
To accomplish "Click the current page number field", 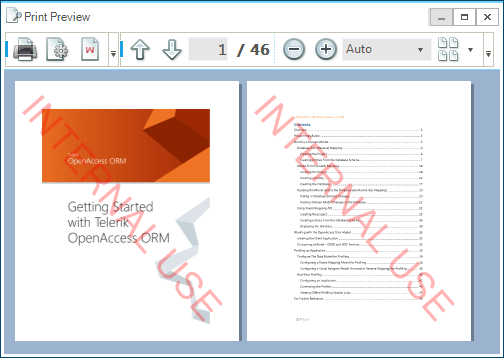I will coord(208,49).
